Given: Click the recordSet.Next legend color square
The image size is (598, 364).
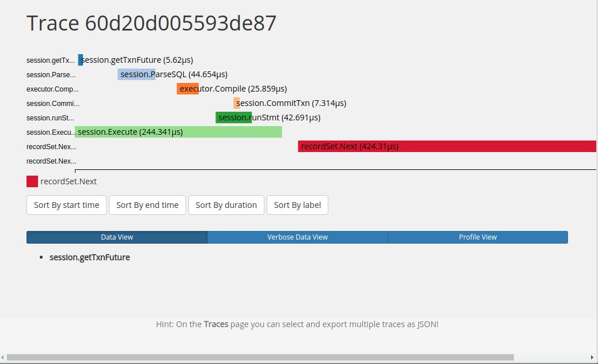Looking at the screenshot, I should [x=32, y=181].
